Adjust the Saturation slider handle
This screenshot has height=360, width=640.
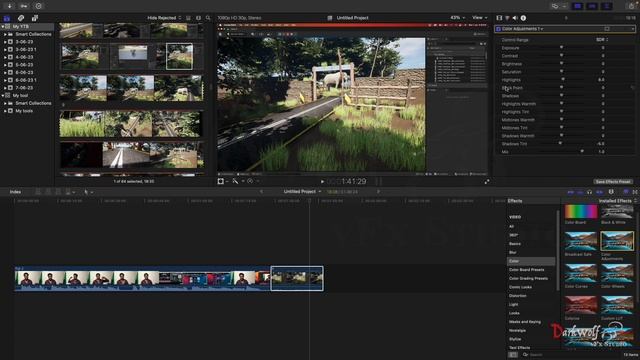coord(561,72)
